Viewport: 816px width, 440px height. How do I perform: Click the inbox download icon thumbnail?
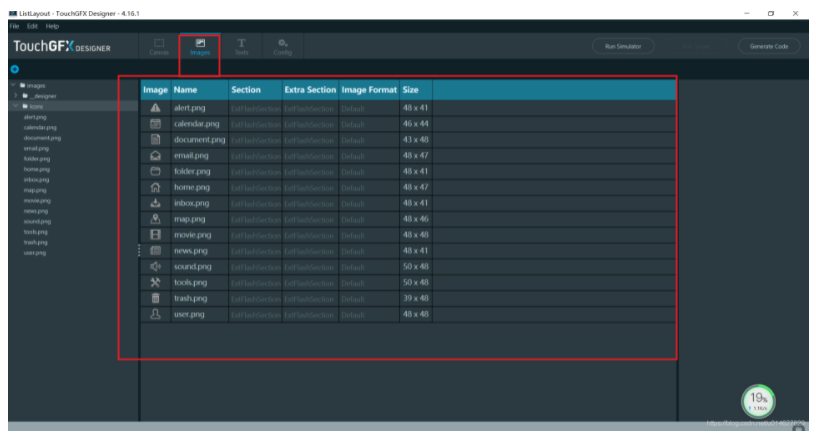155,203
